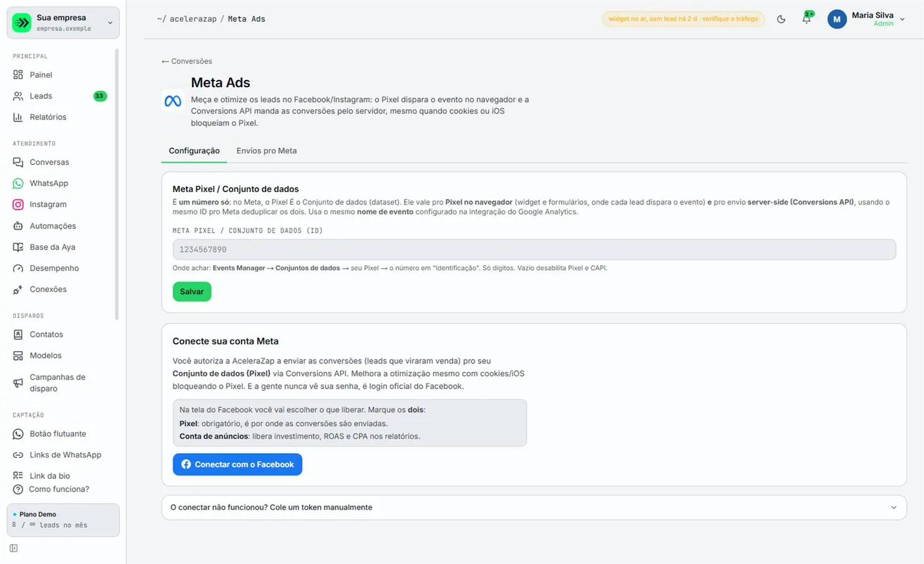Open Conexões plug icon
The image size is (924, 564).
(18, 290)
